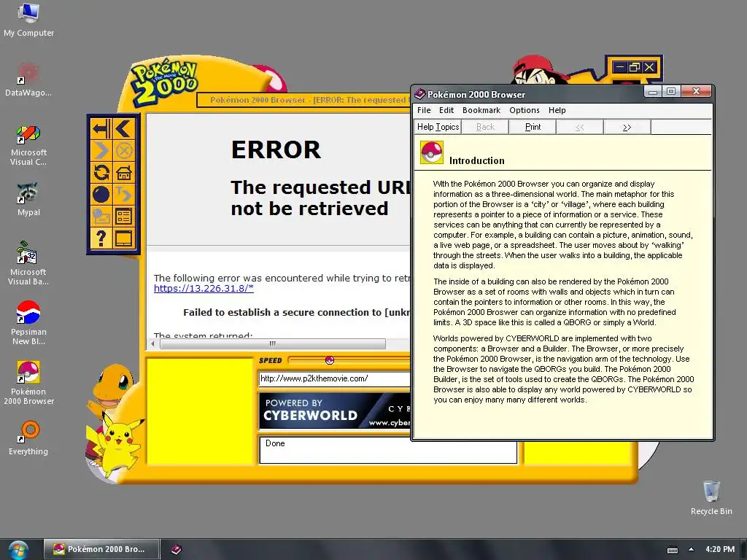Click the greyed circled-X stop icon
This screenshot has width=747, height=560.
click(124, 151)
